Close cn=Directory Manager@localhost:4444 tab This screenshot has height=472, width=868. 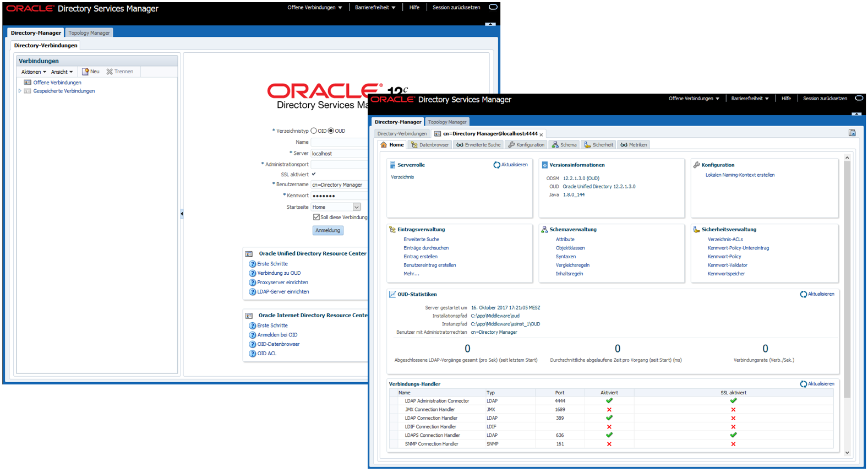[541, 134]
